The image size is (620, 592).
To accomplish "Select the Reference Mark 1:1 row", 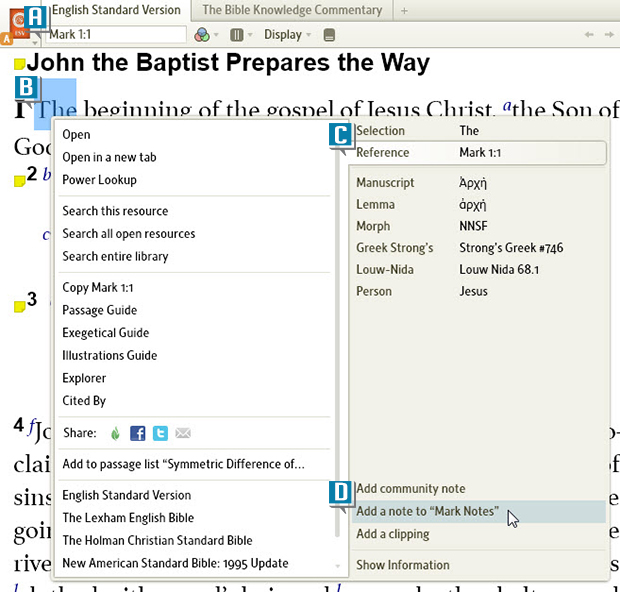I will tap(479, 153).
